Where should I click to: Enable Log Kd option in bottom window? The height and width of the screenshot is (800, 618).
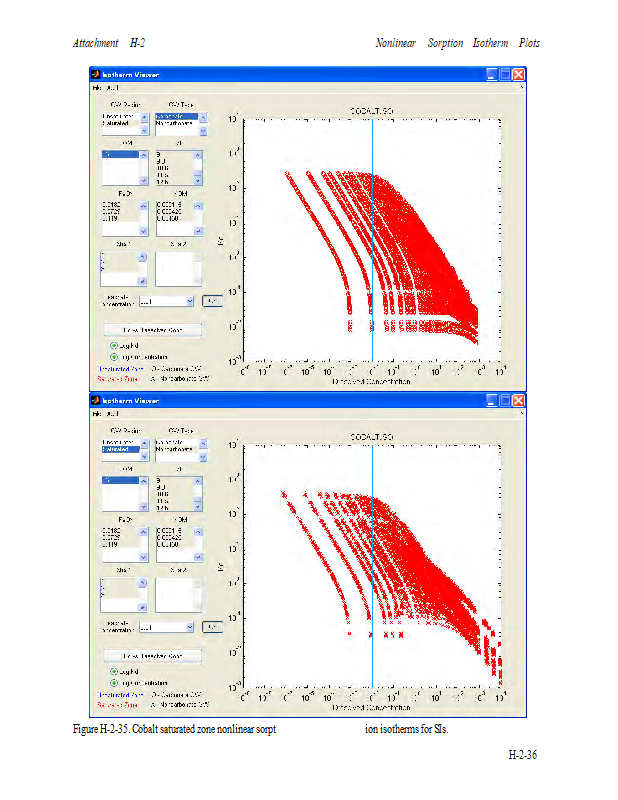(114, 671)
